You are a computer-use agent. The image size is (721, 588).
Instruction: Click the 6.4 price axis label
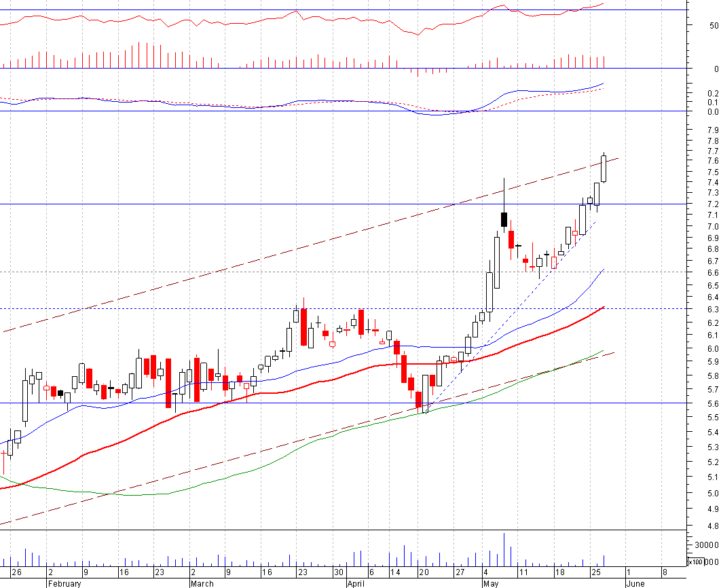tap(713, 297)
